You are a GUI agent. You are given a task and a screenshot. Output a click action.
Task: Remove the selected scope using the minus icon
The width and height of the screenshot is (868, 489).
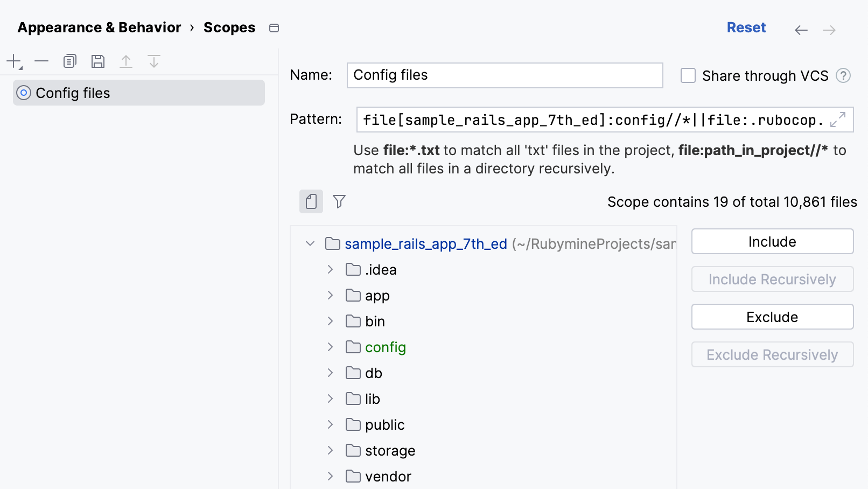tap(41, 61)
